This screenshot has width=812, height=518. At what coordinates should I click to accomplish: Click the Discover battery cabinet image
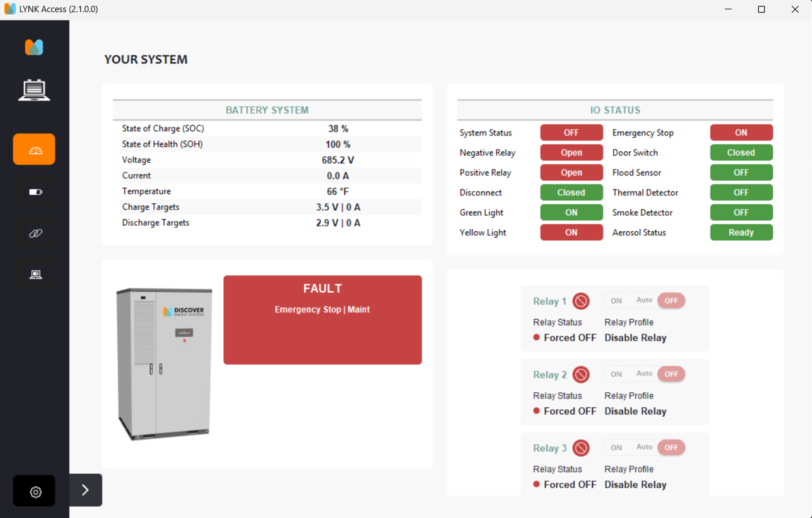(164, 363)
